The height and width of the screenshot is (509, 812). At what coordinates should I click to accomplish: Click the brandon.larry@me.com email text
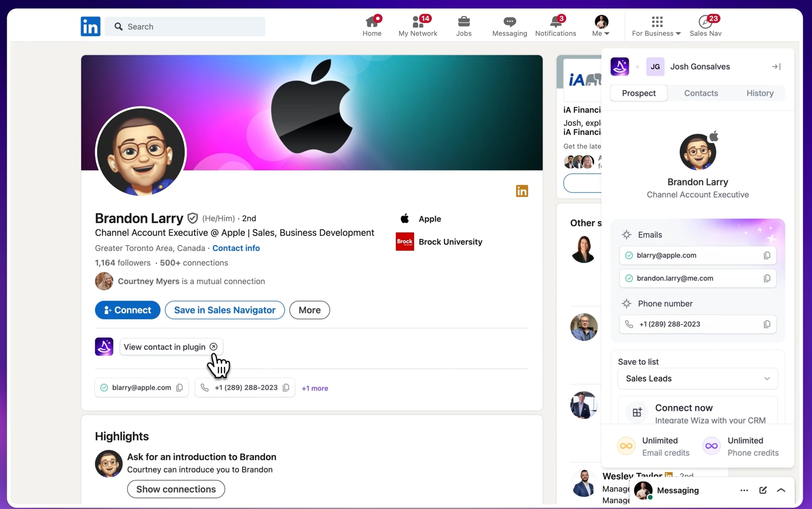point(675,278)
